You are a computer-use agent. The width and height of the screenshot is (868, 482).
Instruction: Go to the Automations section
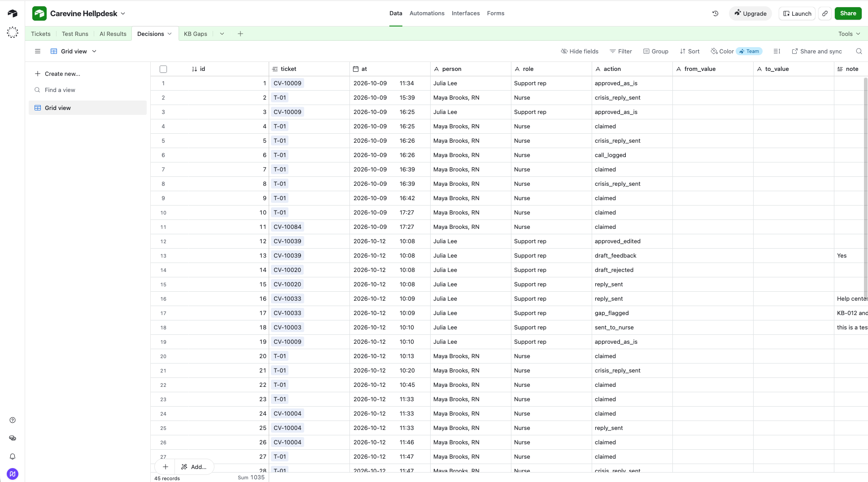pos(427,13)
